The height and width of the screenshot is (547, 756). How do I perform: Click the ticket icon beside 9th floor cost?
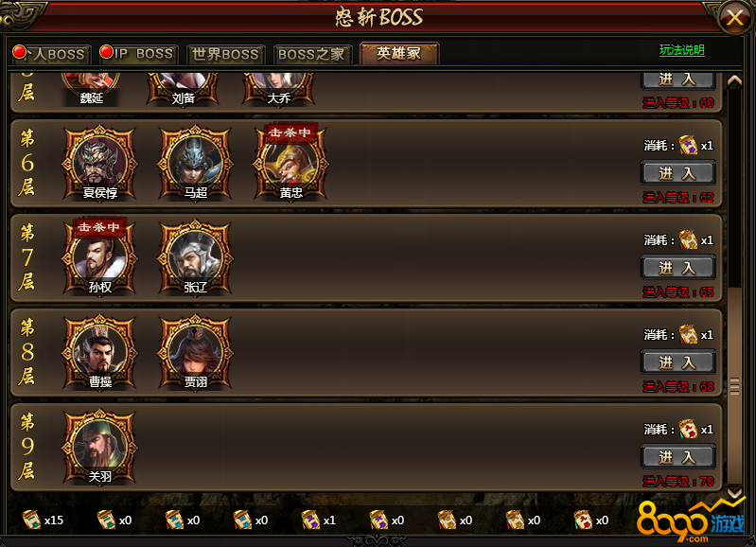[688, 429]
